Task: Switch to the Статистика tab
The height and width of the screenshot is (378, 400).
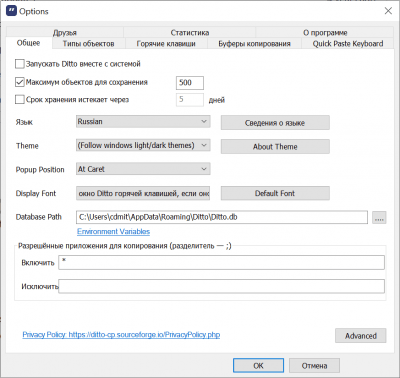Action: [190, 32]
